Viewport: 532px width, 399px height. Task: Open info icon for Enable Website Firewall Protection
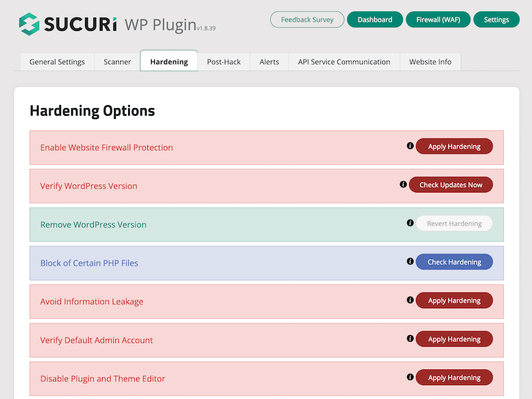coord(410,145)
